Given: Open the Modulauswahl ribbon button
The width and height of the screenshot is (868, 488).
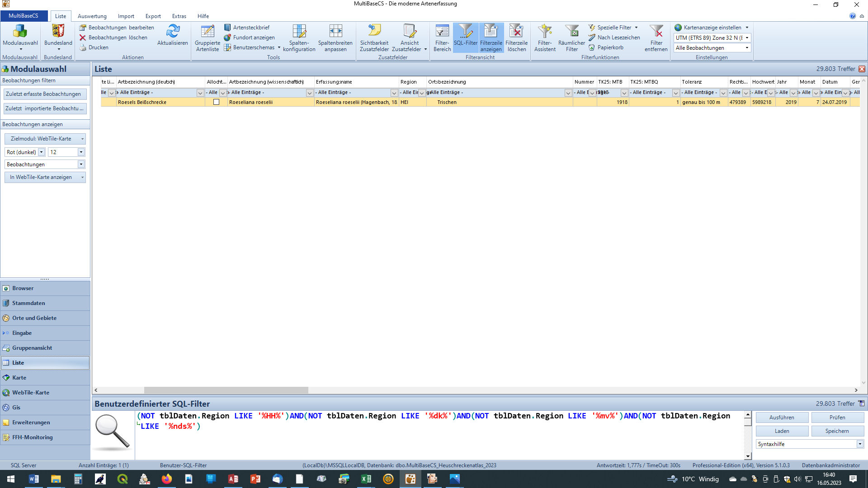Looking at the screenshot, I should coord(20,38).
